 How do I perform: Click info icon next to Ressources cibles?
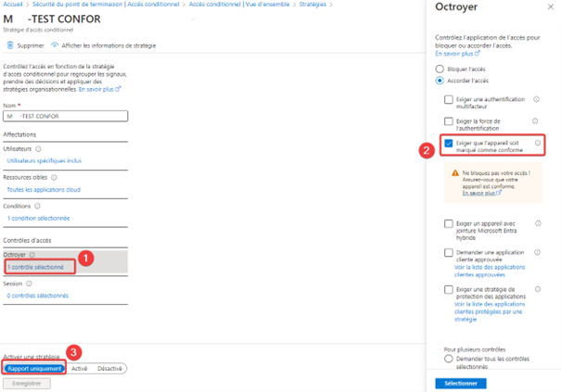point(53,177)
